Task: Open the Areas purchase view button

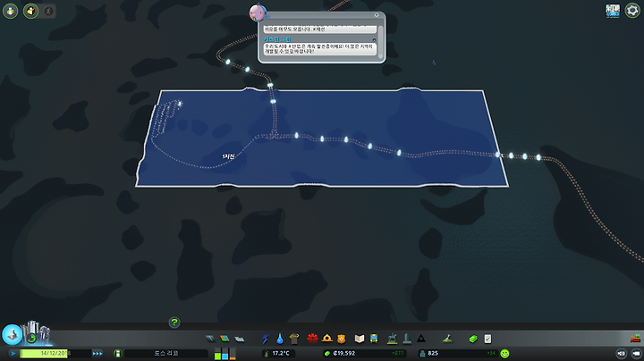Action: click(x=13, y=334)
